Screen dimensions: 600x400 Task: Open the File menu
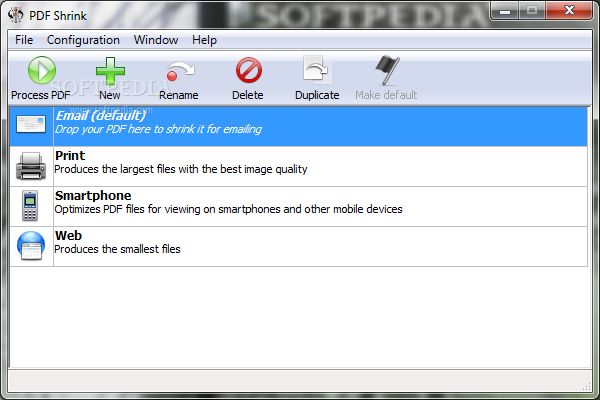(x=24, y=40)
